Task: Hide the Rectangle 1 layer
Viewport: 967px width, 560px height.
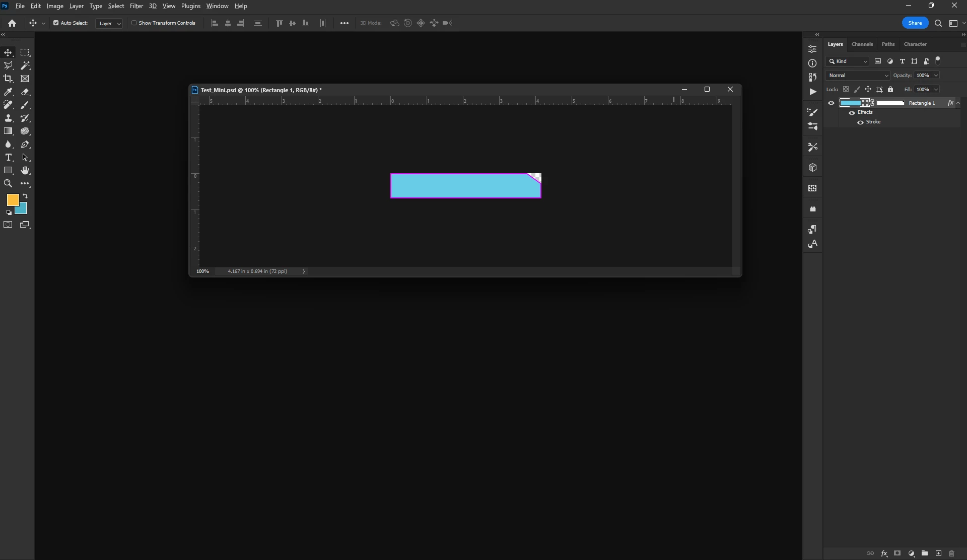Action: click(x=831, y=103)
